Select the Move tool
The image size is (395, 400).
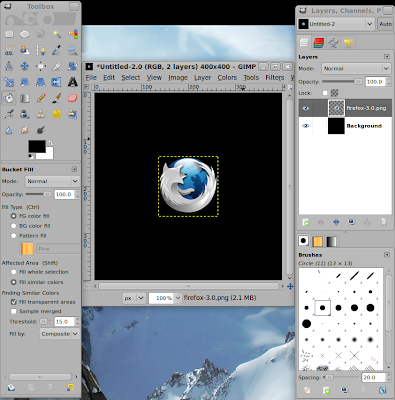point(25,66)
